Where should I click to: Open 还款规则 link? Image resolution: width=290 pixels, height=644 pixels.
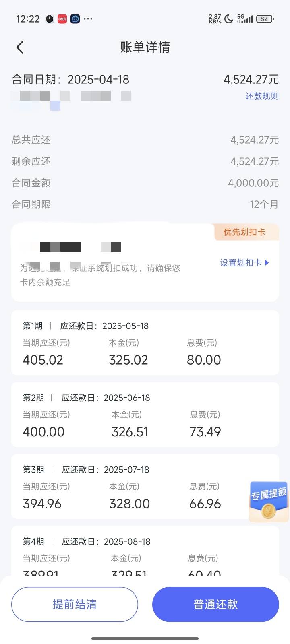(x=262, y=96)
